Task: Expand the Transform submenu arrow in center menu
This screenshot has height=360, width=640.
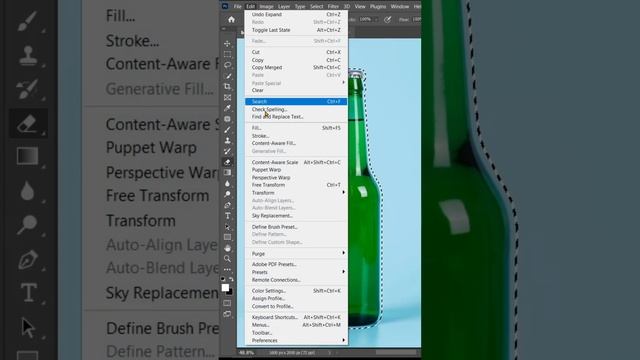Action: click(x=343, y=193)
